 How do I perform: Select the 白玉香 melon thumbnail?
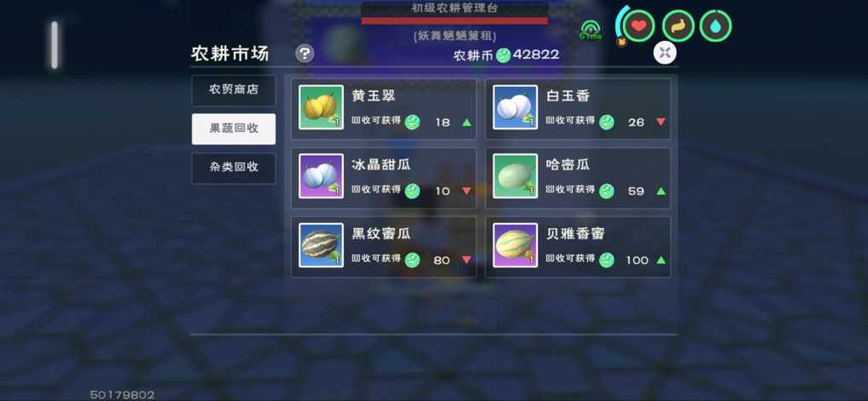(516, 107)
